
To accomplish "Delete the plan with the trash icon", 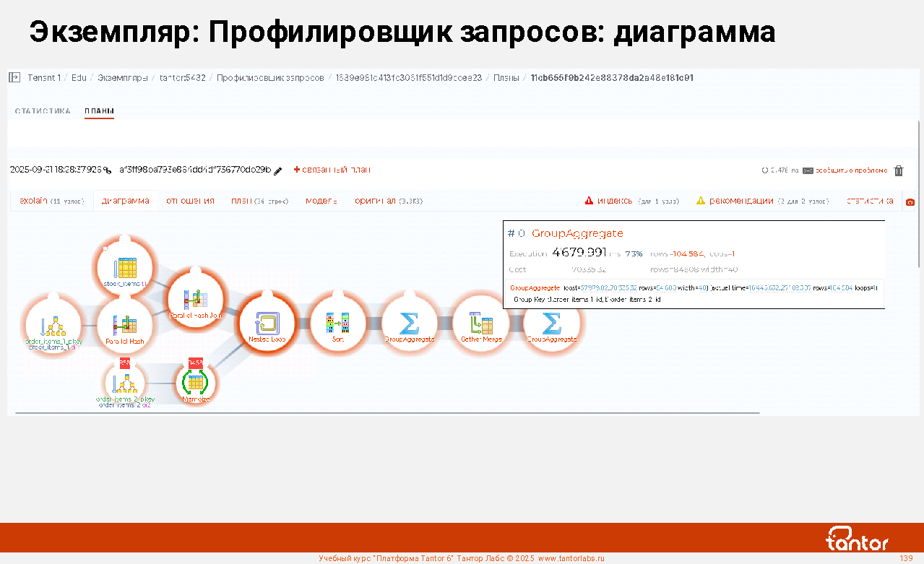I will (899, 170).
